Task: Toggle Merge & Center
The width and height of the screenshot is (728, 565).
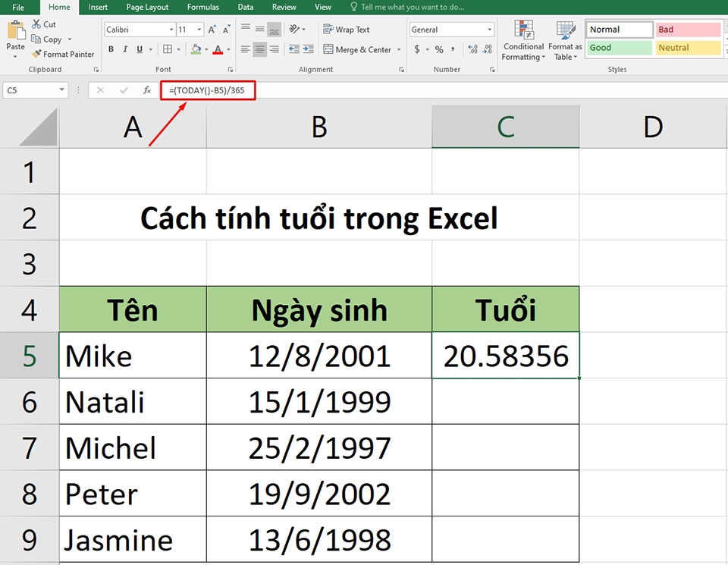Action: pos(355,49)
